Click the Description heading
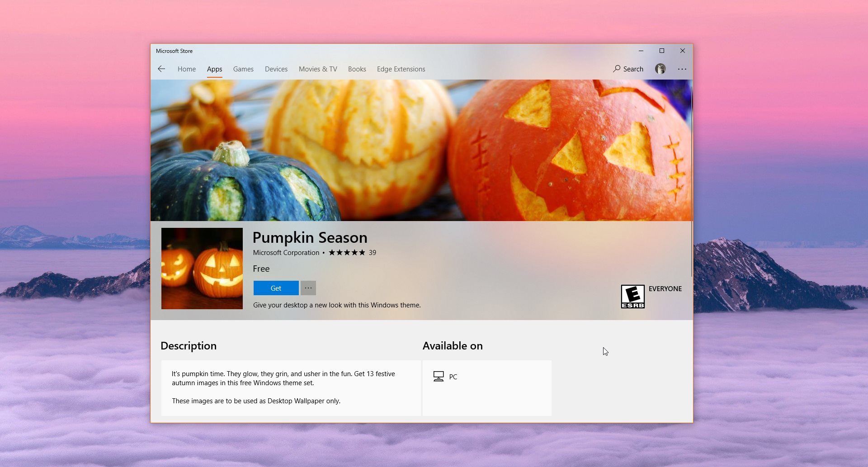 189,346
